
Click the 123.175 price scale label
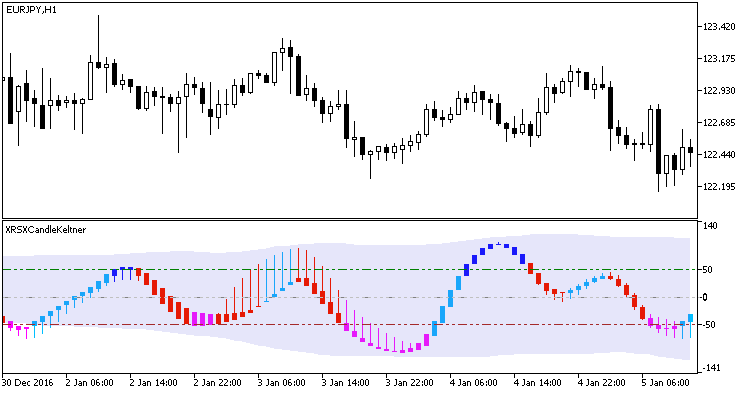(x=719, y=59)
